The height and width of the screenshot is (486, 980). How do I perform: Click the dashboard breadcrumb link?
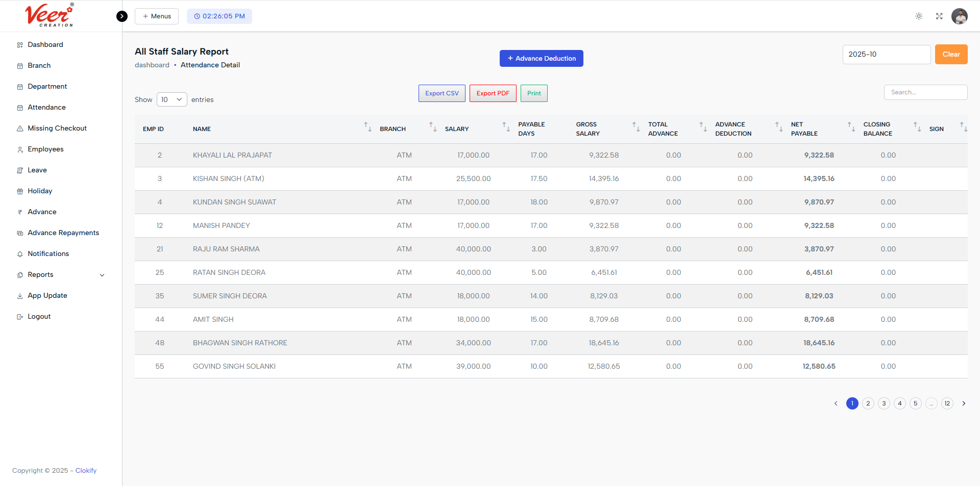pyautogui.click(x=152, y=65)
